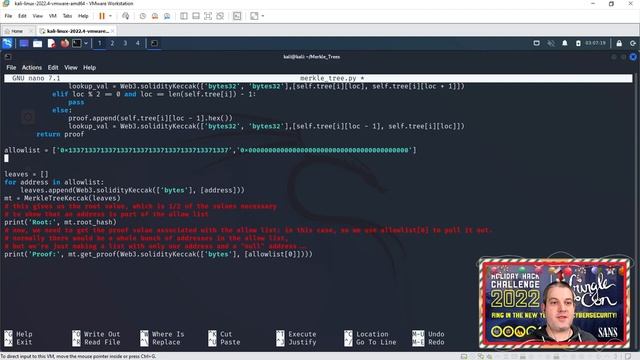Launch terminal emulator from Kali panel
Screen dimensions: 640x360
point(77,43)
